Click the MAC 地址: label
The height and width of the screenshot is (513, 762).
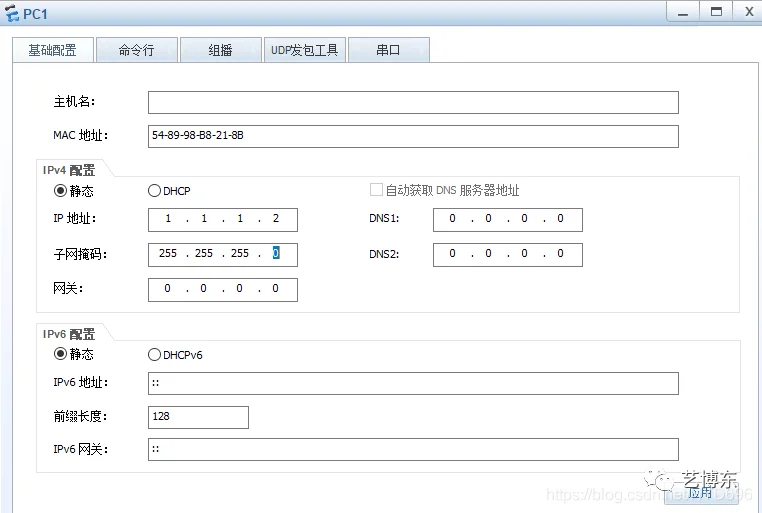81,135
